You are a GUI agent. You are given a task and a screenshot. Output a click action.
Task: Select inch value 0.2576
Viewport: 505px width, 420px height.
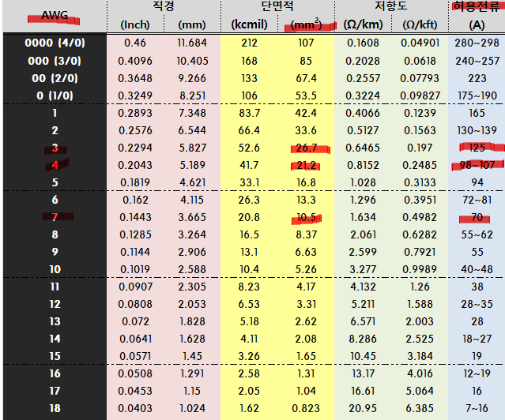coord(135,130)
